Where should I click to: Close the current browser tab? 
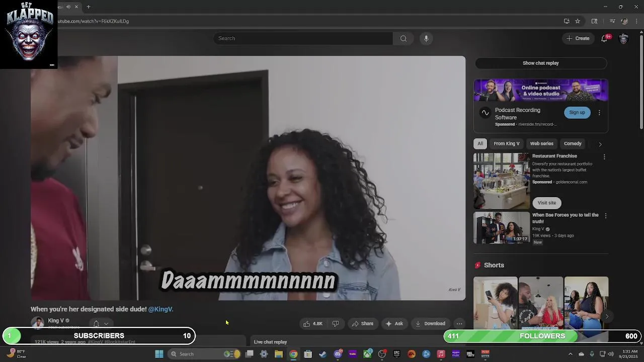pyautogui.click(x=76, y=7)
